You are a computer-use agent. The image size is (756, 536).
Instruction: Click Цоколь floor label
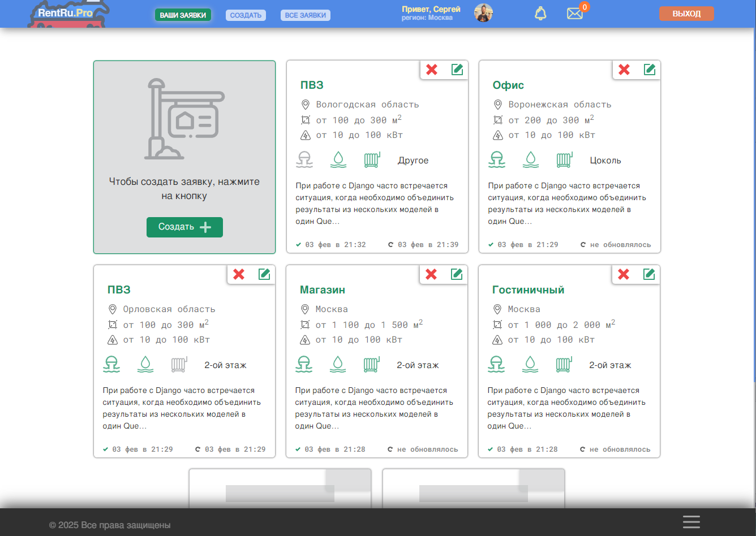[x=605, y=161]
